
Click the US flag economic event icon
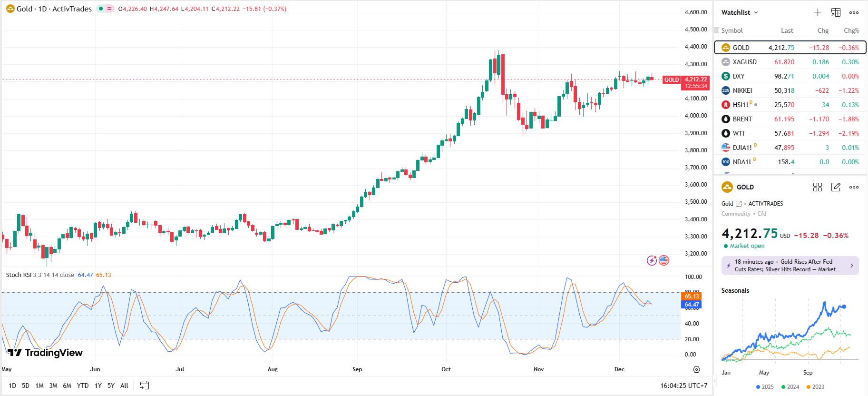664,260
